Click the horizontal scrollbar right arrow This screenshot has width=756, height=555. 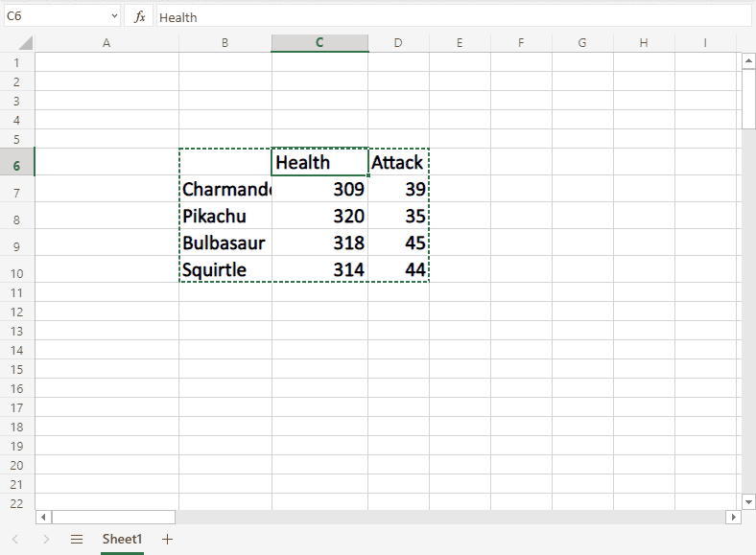(x=734, y=517)
